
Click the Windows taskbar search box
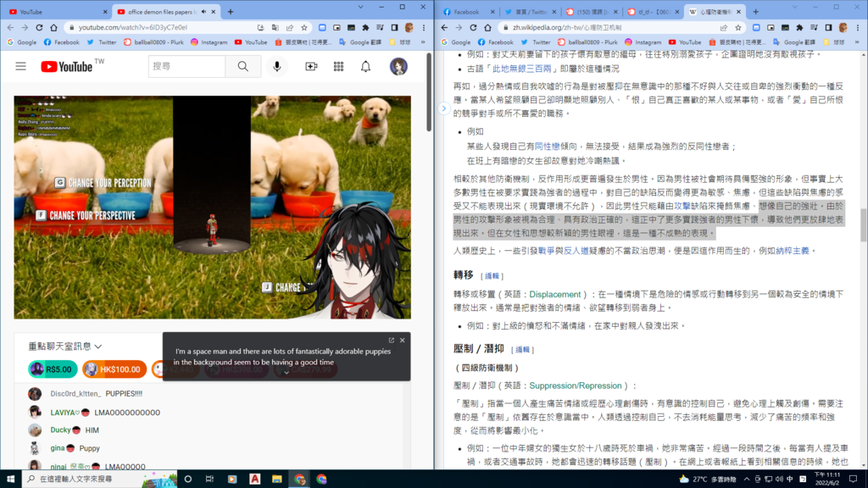coord(100,480)
